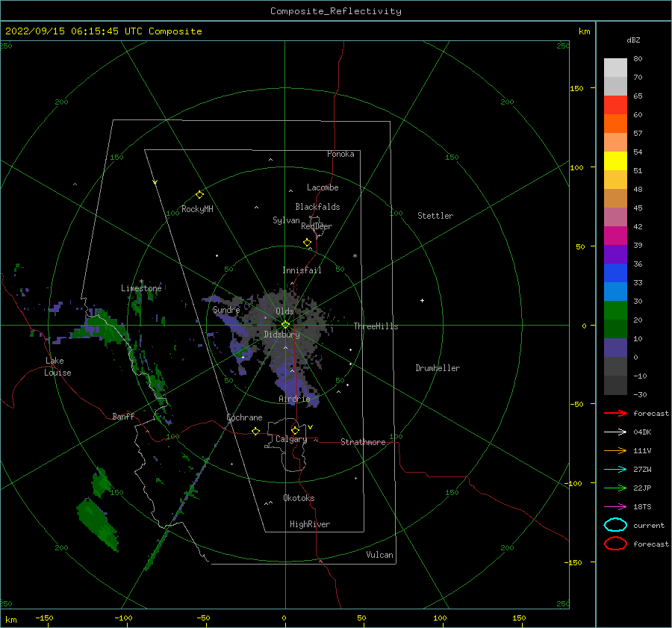Select the red 65 dBZ color swatch
The image size is (672, 628).
coord(615,105)
